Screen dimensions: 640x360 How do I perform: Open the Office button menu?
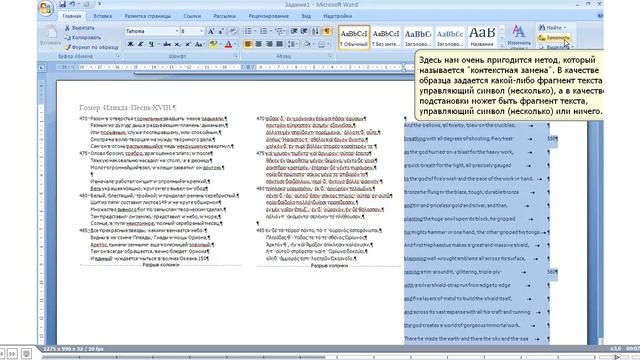(x=46, y=8)
